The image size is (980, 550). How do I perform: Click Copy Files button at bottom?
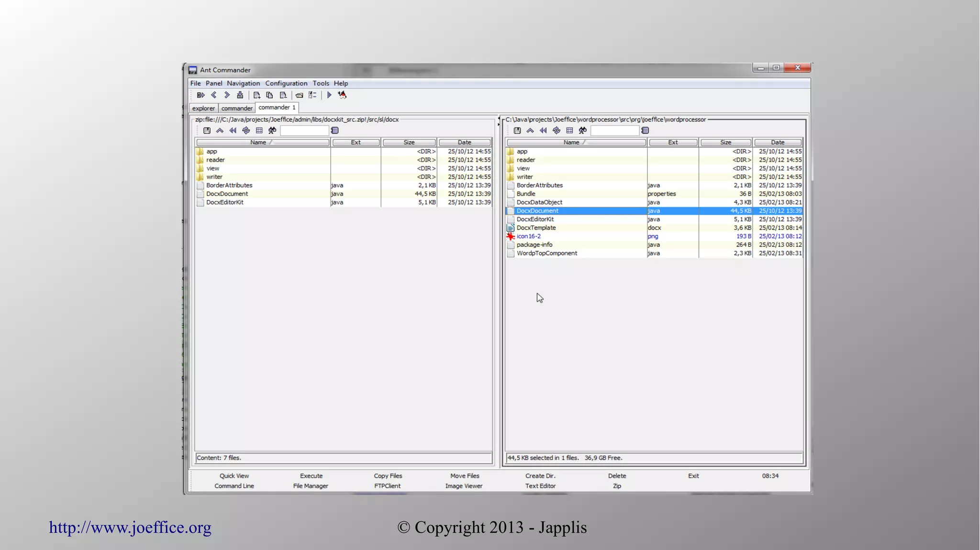point(388,476)
